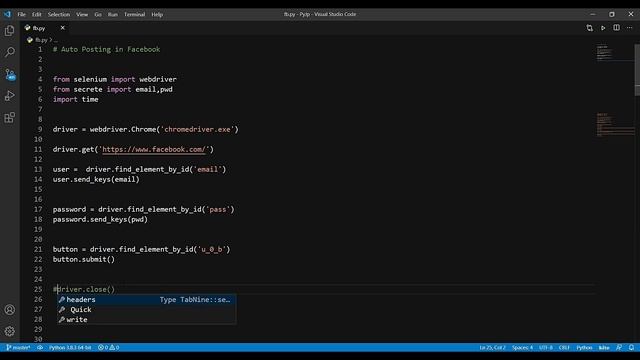Select the Python interpreter in status bar
Image resolution: width=640 pixels, height=360 pixels.
(70, 347)
